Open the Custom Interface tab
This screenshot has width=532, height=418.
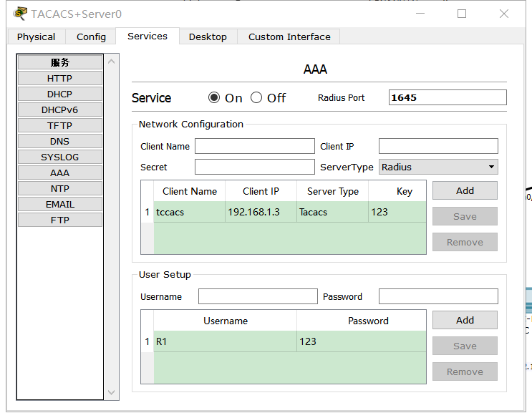[289, 37]
